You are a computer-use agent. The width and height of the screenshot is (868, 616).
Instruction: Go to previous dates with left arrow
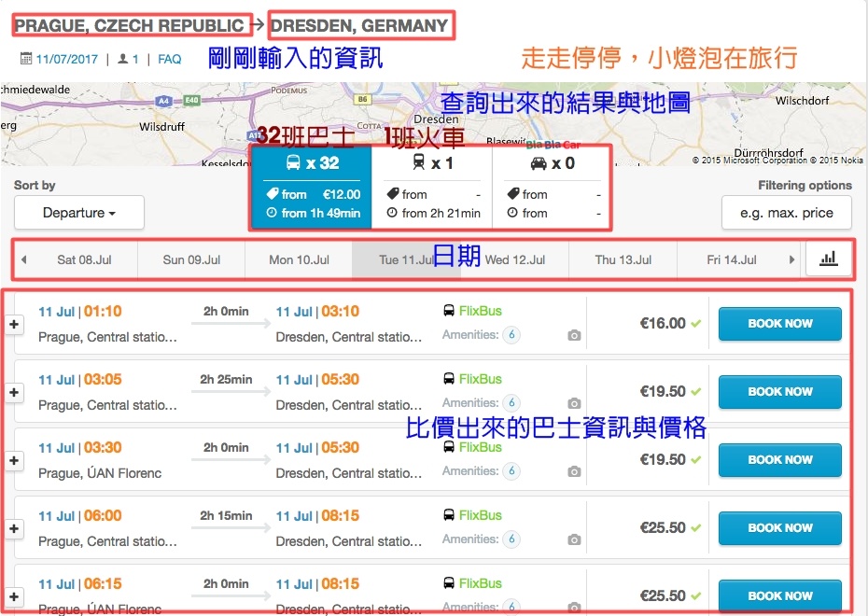tap(23, 259)
